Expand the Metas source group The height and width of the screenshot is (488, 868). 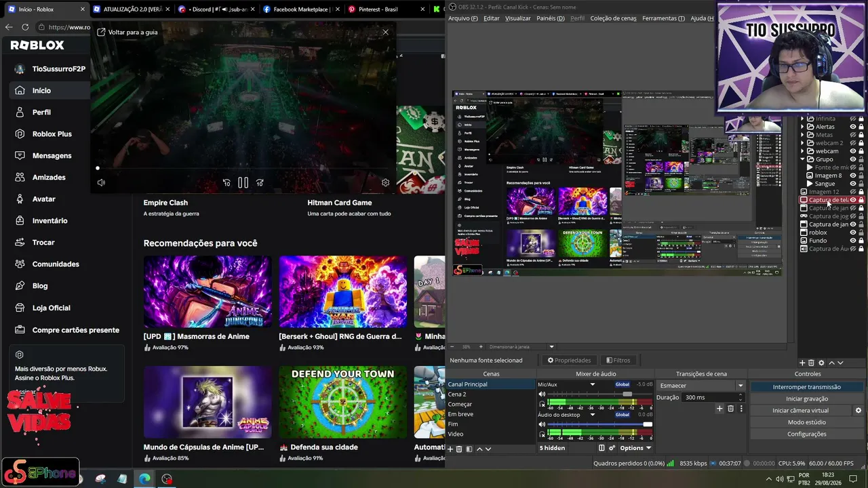[x=803, y=135]
